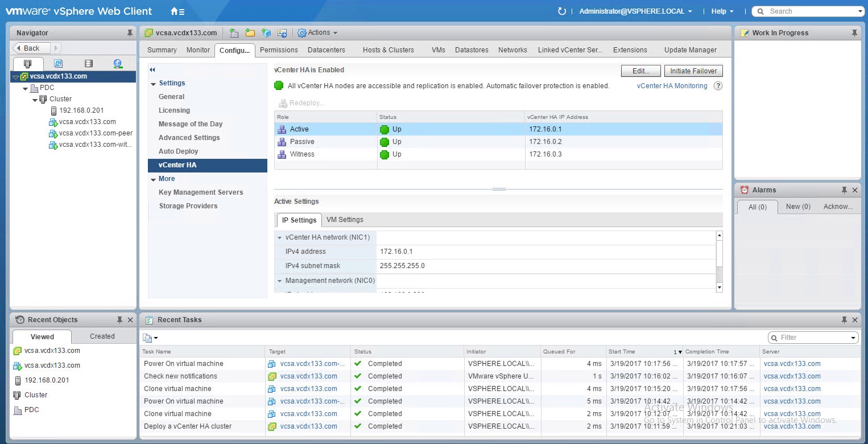Screen dimensions: 868x444
Task: Click the Create new datacenter toolbar icon
Action: pos(234,33)
